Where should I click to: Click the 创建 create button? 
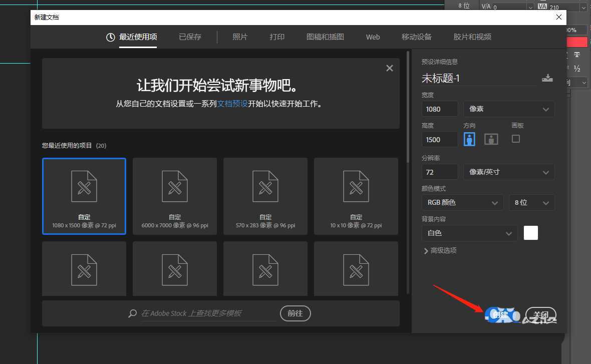pos(501,315)
